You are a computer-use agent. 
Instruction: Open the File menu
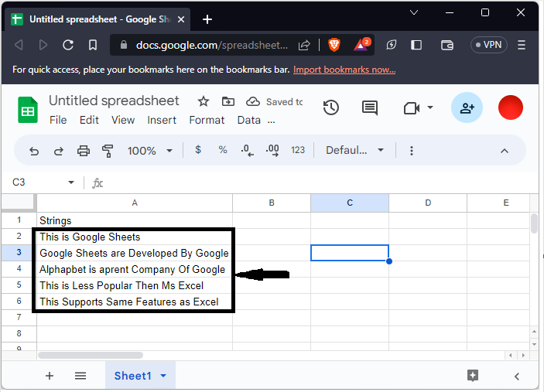(x=58, y=120)
